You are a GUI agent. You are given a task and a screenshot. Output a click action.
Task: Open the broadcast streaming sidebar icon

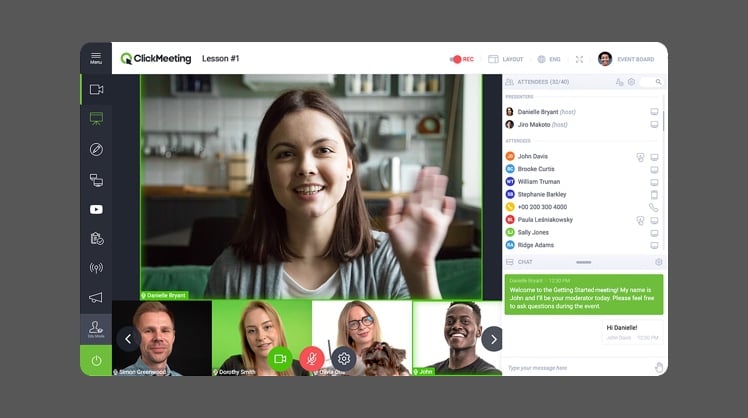[x=96, y=268]
